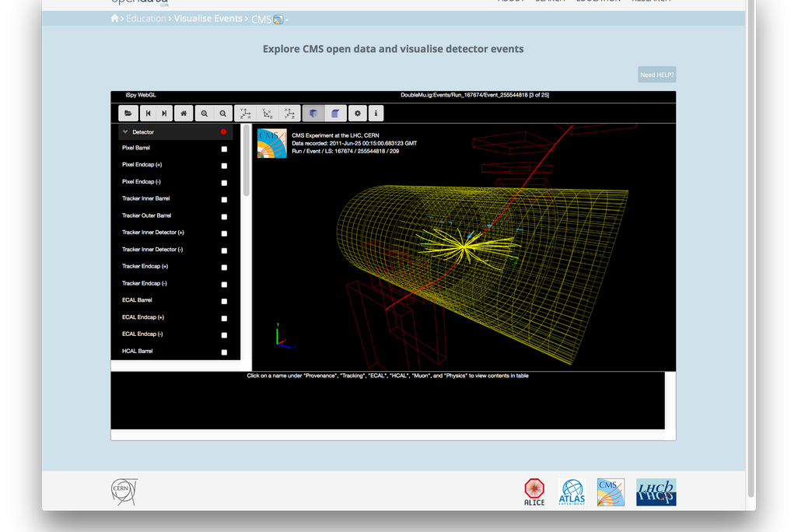Open the CMS experiment logo in footer
The height and width of the screenshot is (532, 798).
tap(611, 492)
